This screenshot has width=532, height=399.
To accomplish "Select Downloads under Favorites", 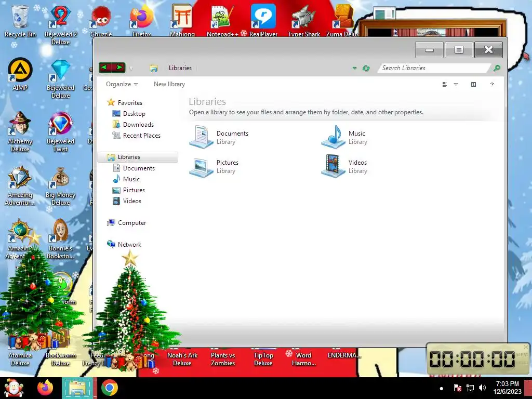I will click(x=133, y=125).
